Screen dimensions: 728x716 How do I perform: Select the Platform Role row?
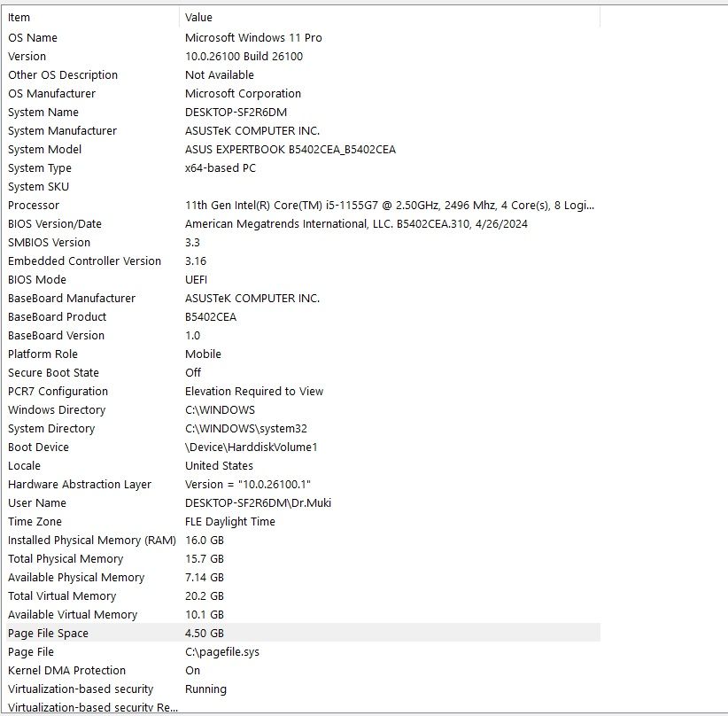click(x=303, y=354)
